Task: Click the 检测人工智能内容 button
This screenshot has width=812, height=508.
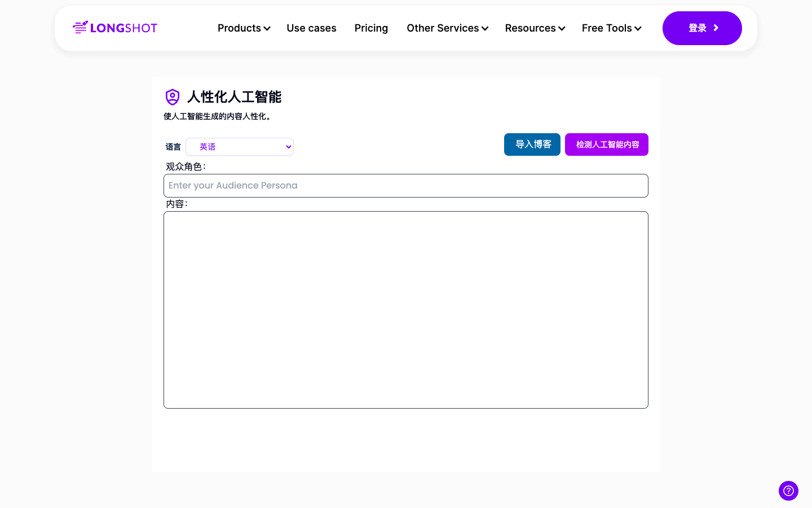Action: [x=607, y=144]
